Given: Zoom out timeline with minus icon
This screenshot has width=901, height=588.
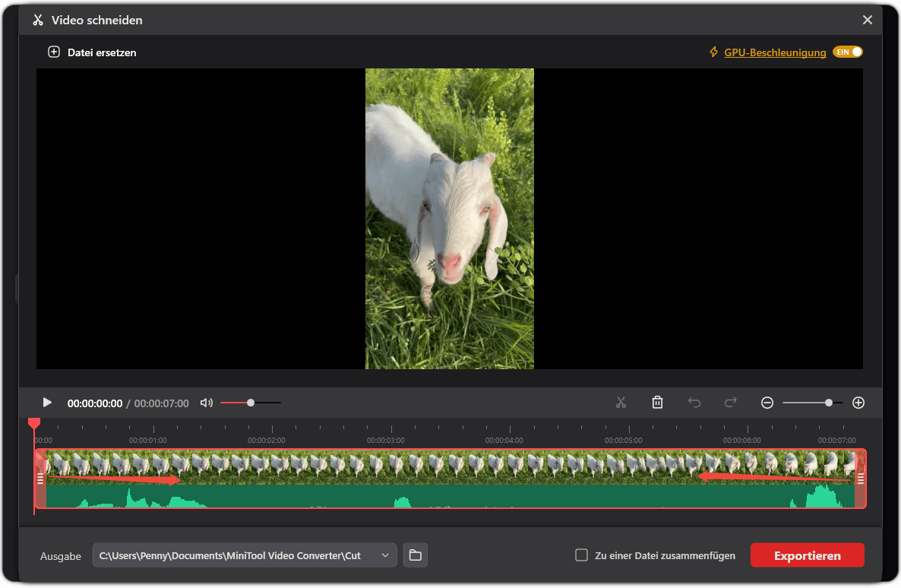Looking at the screenshot, I should (x=767, y=403).
